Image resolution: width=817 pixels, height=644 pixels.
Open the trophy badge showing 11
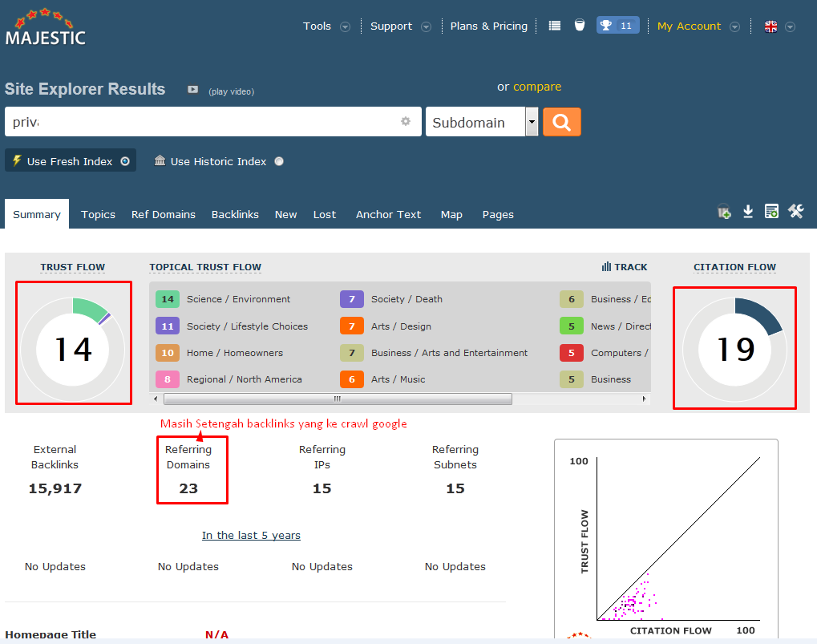click(x=617, y=26)
